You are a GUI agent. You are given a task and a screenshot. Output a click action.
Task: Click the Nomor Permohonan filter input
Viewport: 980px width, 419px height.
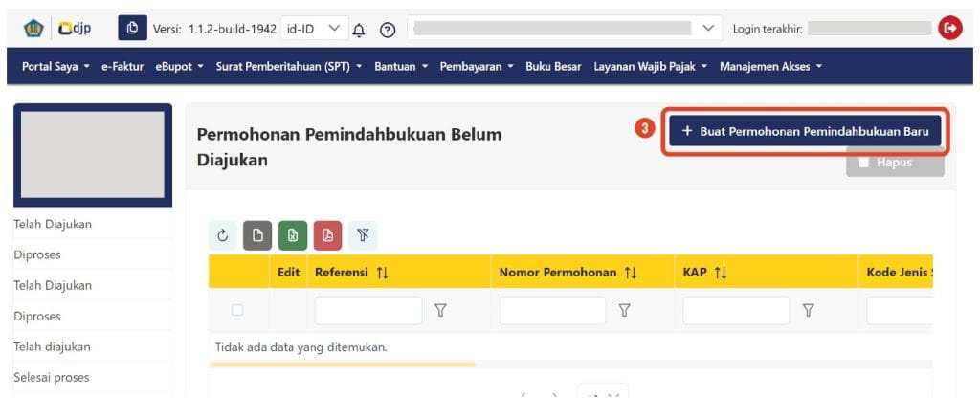coord(552,310)
